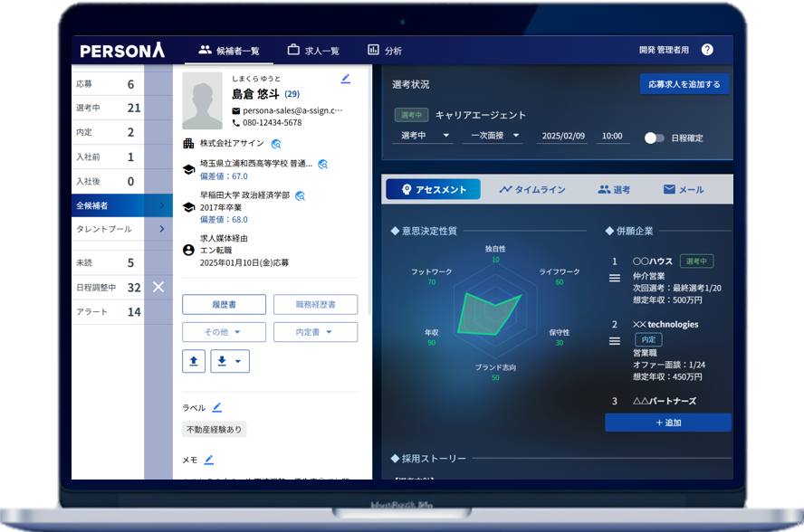The height and width of the screenshot is (532, 804).
Task: Click the help question mark icon
Action: (707, 50)
